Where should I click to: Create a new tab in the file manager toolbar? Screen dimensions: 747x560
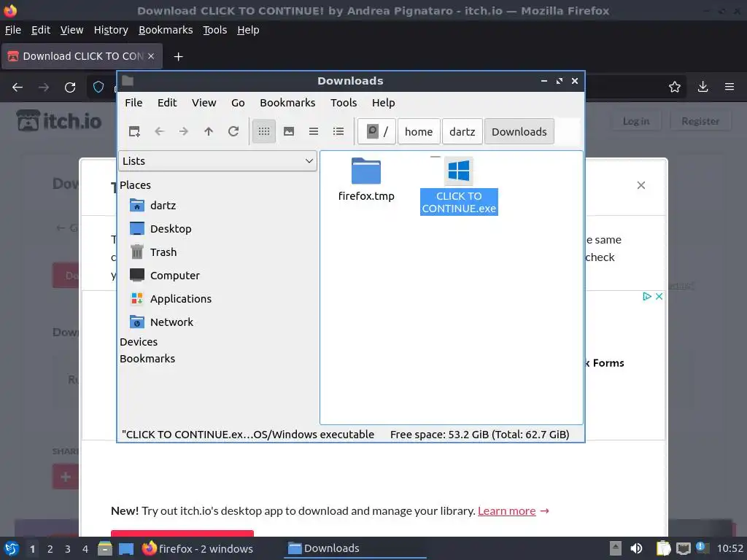coord(134,131)
